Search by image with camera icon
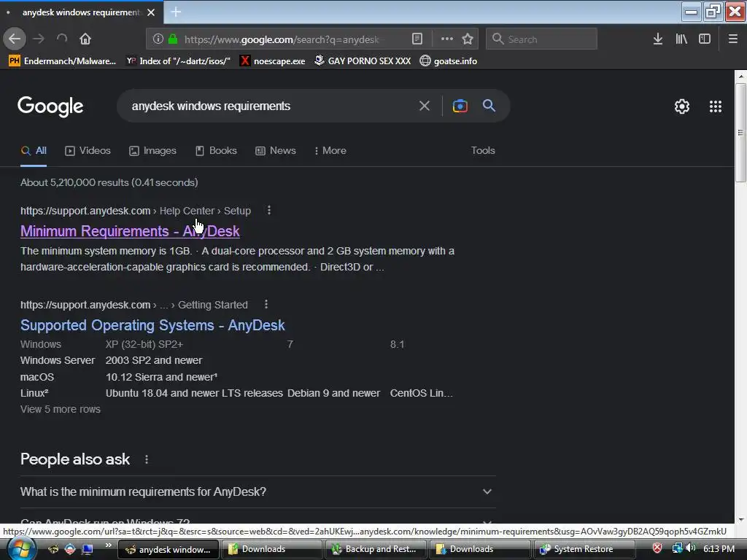Image resolution: width=747 pixels, height=560 pixels. (460, 106)
